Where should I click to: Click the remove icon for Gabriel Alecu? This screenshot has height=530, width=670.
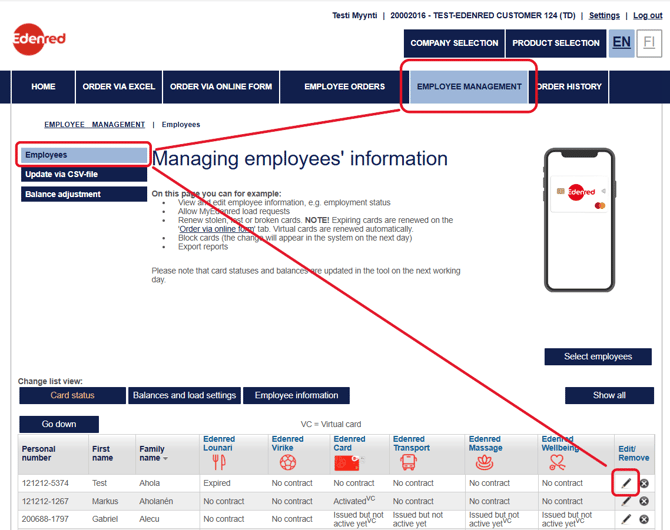[x=644, y=519]
